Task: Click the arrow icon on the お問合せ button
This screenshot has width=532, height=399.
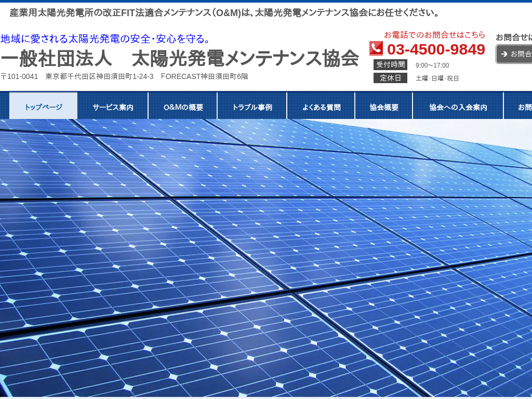Action: click(x=504, y=54)
